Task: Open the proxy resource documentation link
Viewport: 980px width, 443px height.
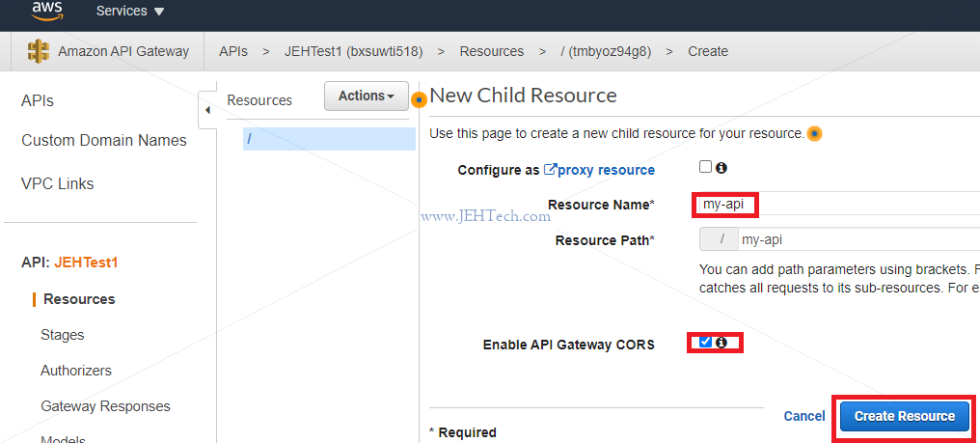Action: click(607, 170)
